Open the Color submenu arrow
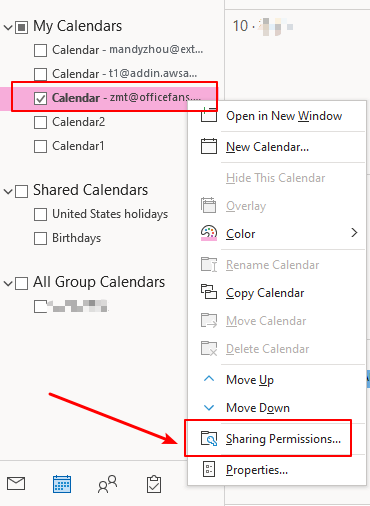The height and width of the screenshot is (506, 370). click(354, 233)
